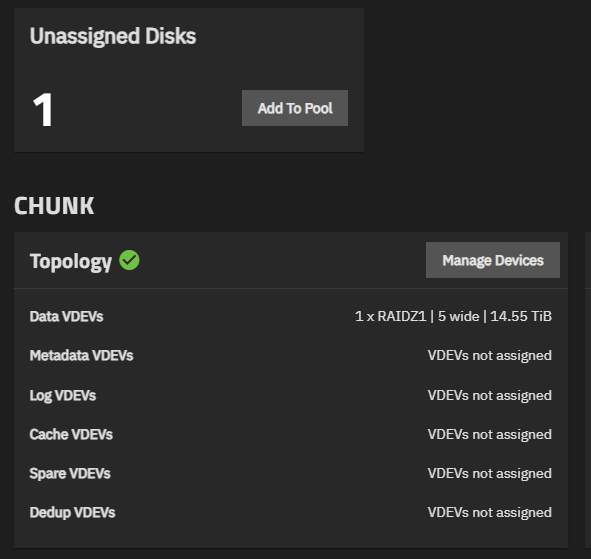Click the CHUNK pool name heading
The image size is (591, 559).
tap(54, 206)
